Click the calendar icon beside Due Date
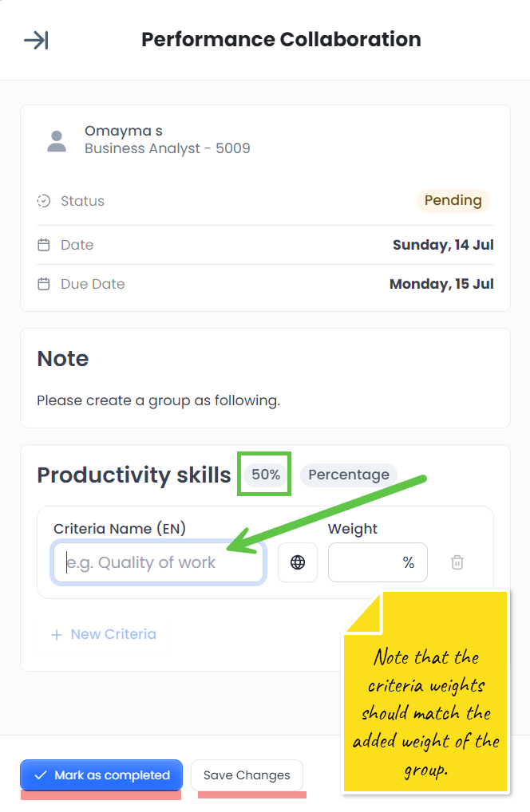Viewport: 530px width, 812px height. tap(44, 284)
